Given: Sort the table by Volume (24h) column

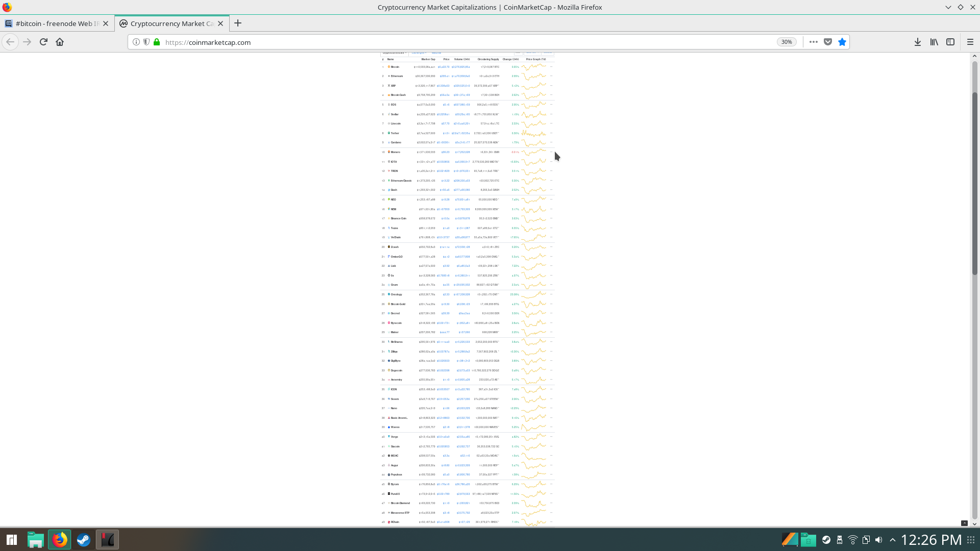Looking at the screenshot, I should (x=462, y=59).
